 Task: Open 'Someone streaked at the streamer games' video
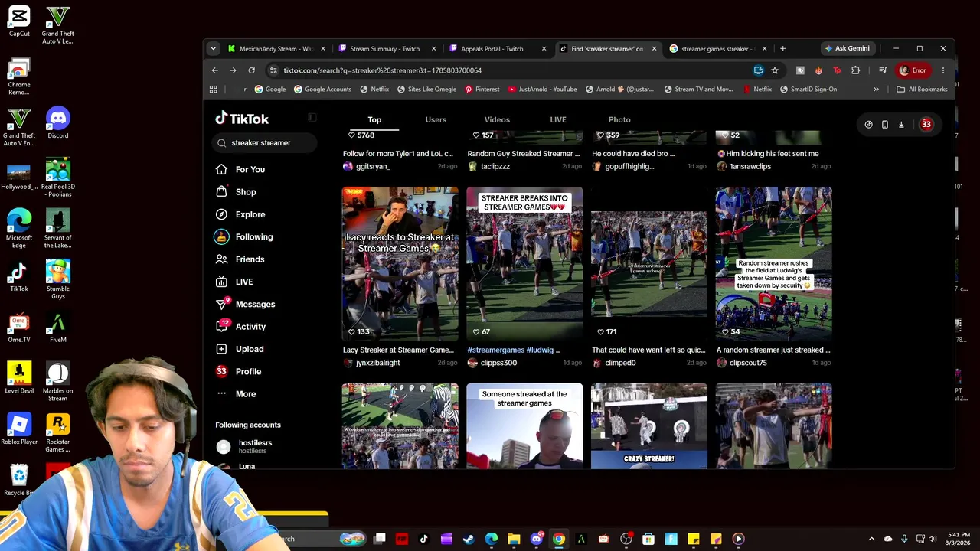click(524, 425)
